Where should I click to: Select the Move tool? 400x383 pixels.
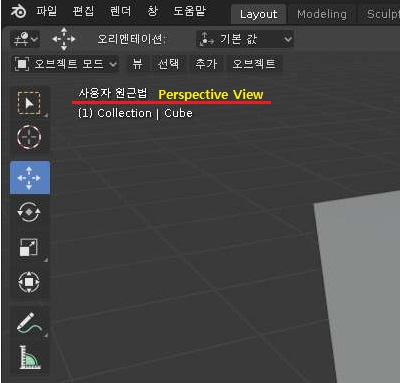point(30,178)
